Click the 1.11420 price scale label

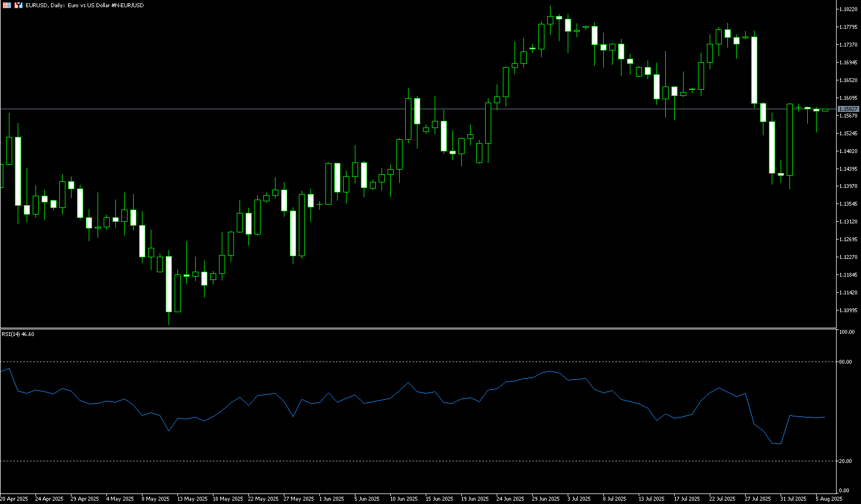[x=849, y=293]
